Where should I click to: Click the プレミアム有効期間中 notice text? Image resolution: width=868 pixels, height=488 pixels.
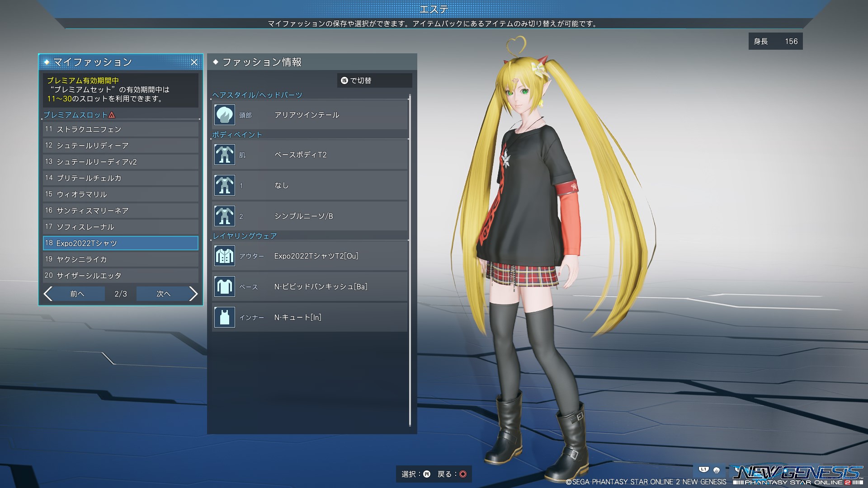pyautogui.click(x=83, y=80)
